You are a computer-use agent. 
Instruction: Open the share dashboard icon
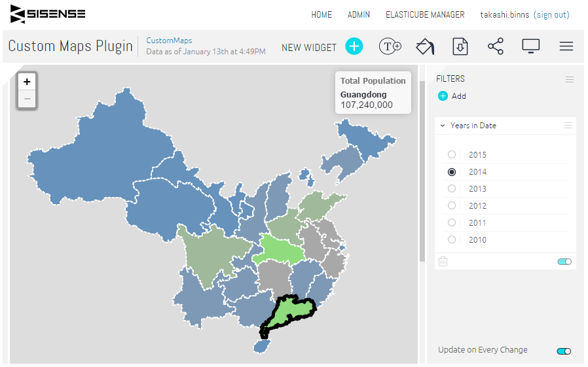point(496,46)
